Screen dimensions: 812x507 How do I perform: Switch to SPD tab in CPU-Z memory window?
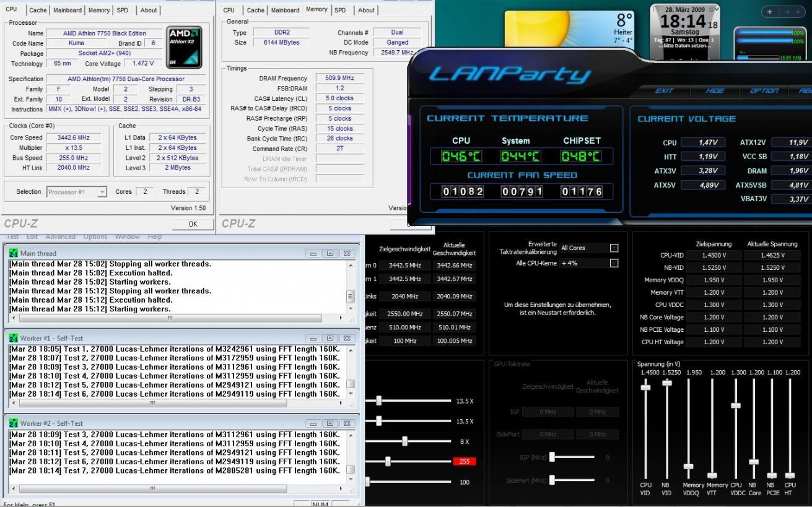pyautogui.click(x=340, y=10)
